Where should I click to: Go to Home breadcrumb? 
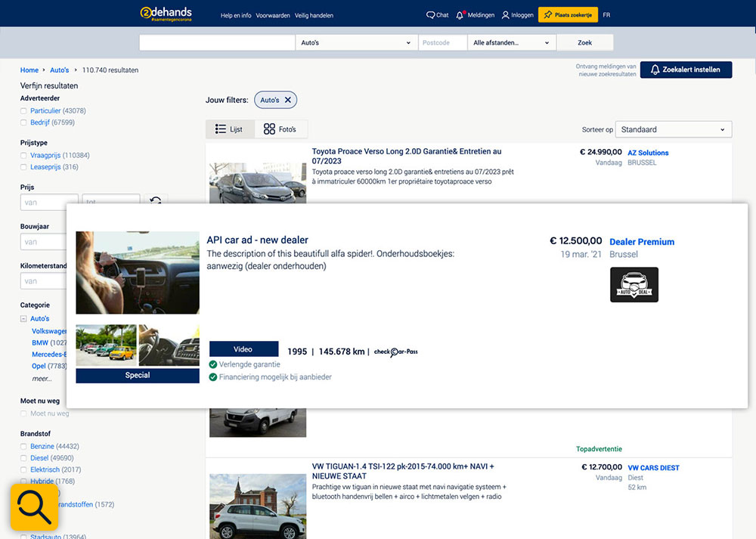[29, 70]
